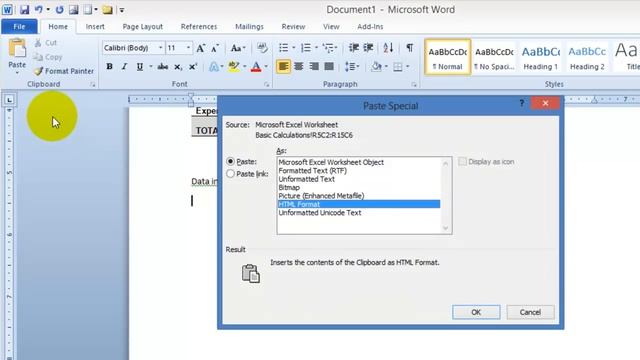This screenshot has width=640, height=360.
Task: Open the text highlight color picker
Action: click(x=244, y=67)
